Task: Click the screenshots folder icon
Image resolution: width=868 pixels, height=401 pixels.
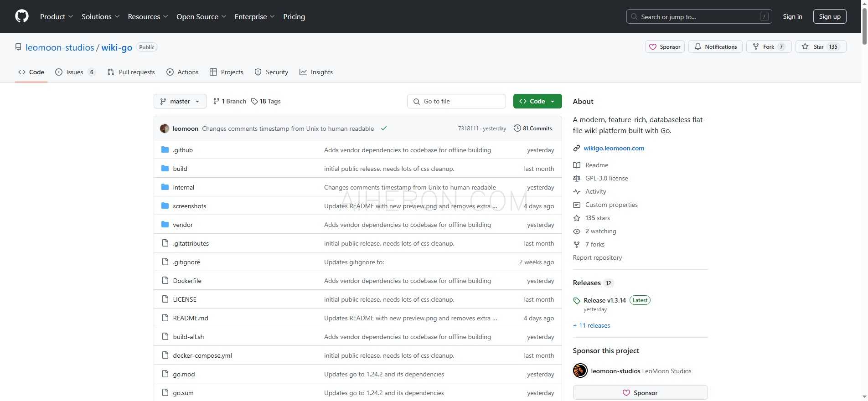Action: point(165,206)
